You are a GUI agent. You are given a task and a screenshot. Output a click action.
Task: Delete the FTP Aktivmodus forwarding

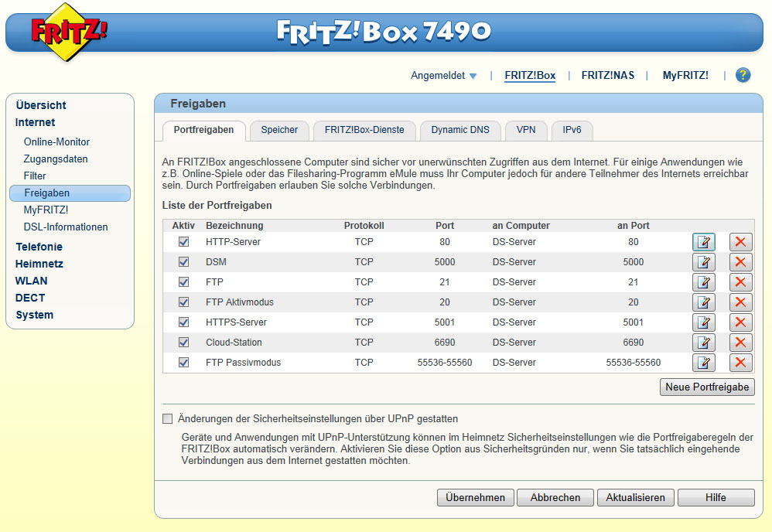coord(740,302)
